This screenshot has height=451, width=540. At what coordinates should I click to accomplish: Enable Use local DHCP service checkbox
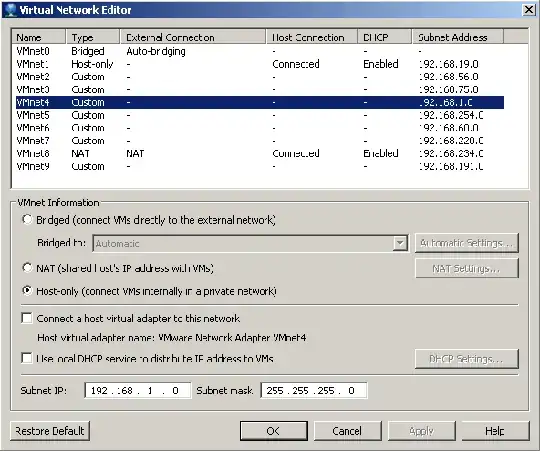pos(27,358)
